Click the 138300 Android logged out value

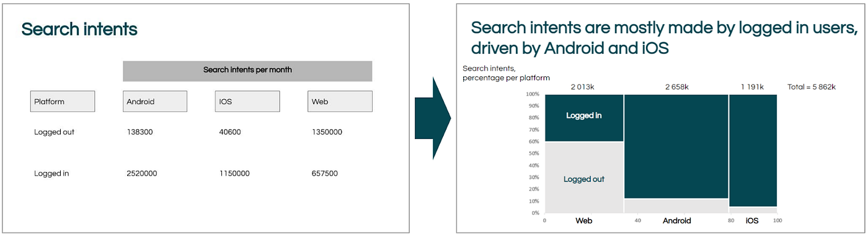point(139,132)
